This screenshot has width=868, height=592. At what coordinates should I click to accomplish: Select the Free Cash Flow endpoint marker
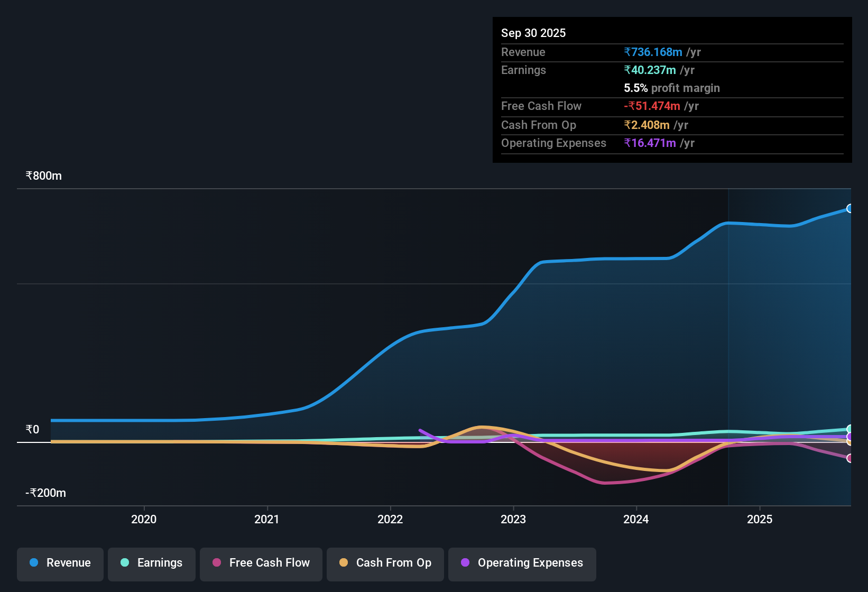coord(850,458)
